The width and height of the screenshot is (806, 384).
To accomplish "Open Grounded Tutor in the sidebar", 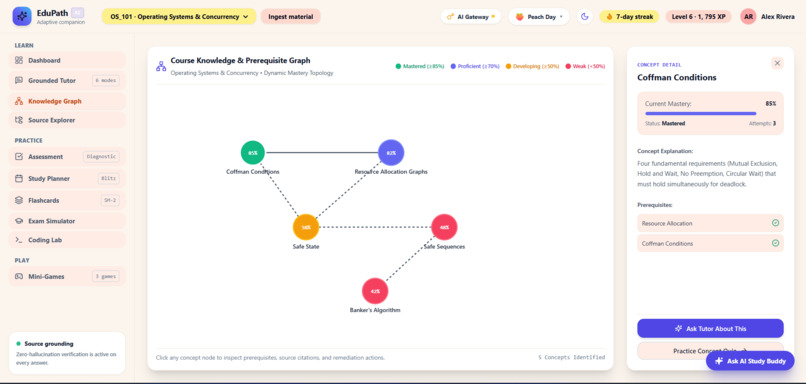I will coord(67,80).
